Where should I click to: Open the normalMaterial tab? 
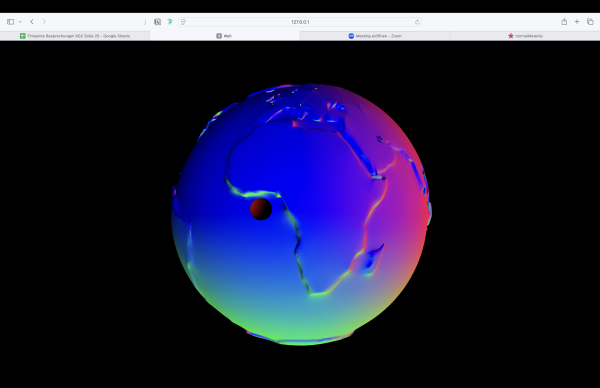click(525, 36)
